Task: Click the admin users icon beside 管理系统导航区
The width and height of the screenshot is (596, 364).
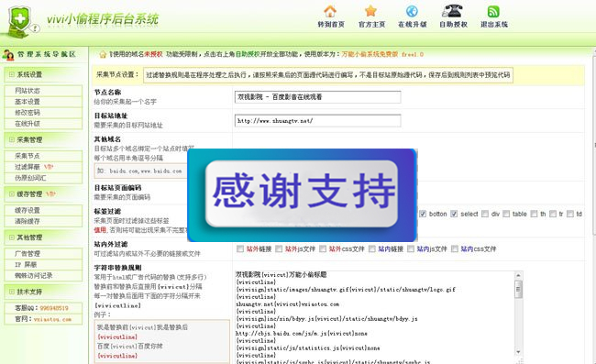Action: (x=7, y=55)
